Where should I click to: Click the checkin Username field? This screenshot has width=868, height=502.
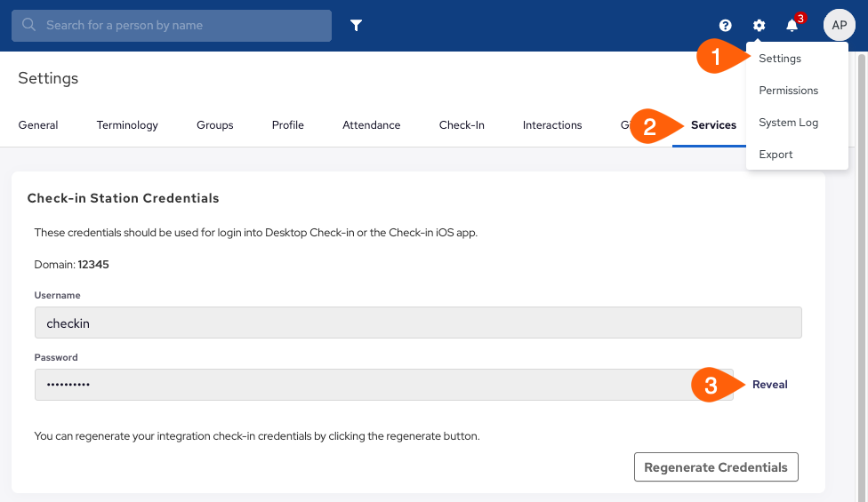(418, 323)
